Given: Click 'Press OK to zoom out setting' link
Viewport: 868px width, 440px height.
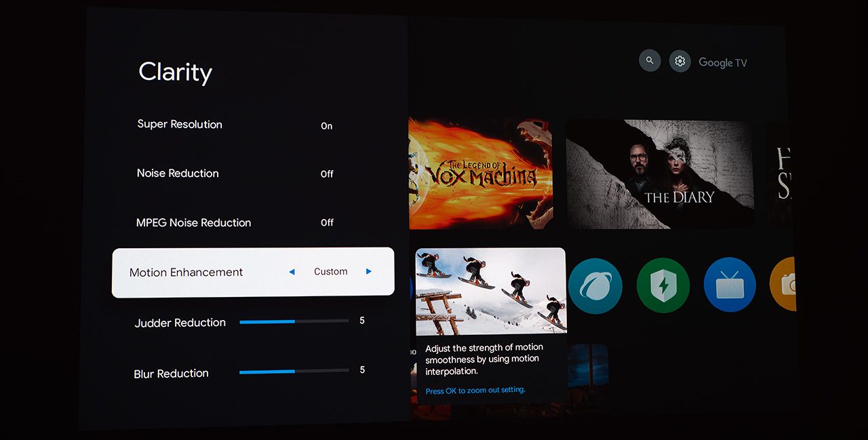Looking at the screenshot, I should tap(475, 391).
